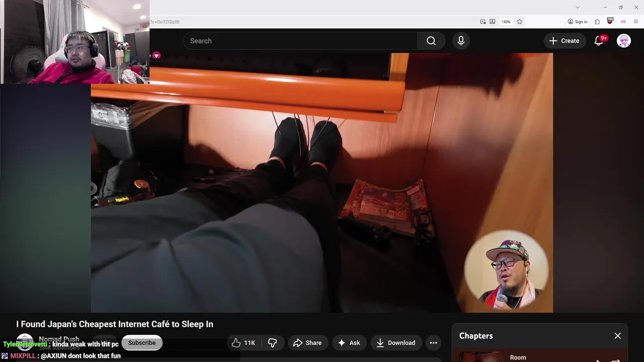Click the 130% zoom level indicator
This screenshot has height=362, width=644.
tap(506, 22)
